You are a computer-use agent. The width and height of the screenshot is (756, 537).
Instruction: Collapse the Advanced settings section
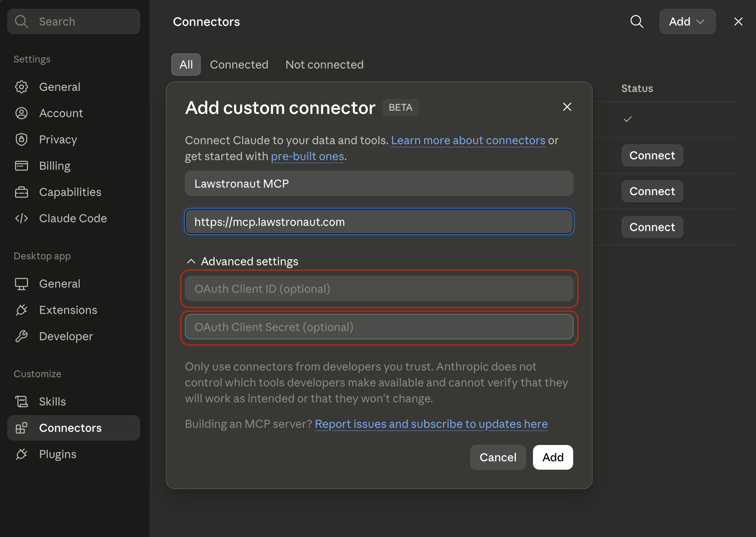pos(242,261)
